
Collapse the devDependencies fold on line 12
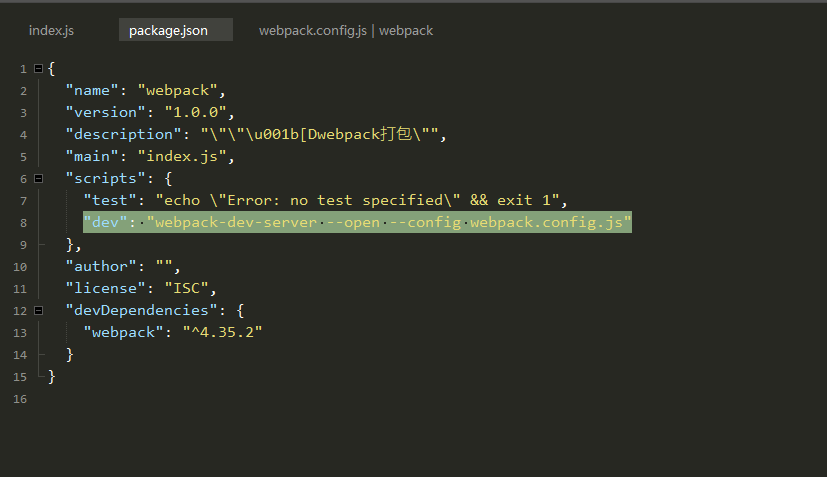tap(39, 310)
